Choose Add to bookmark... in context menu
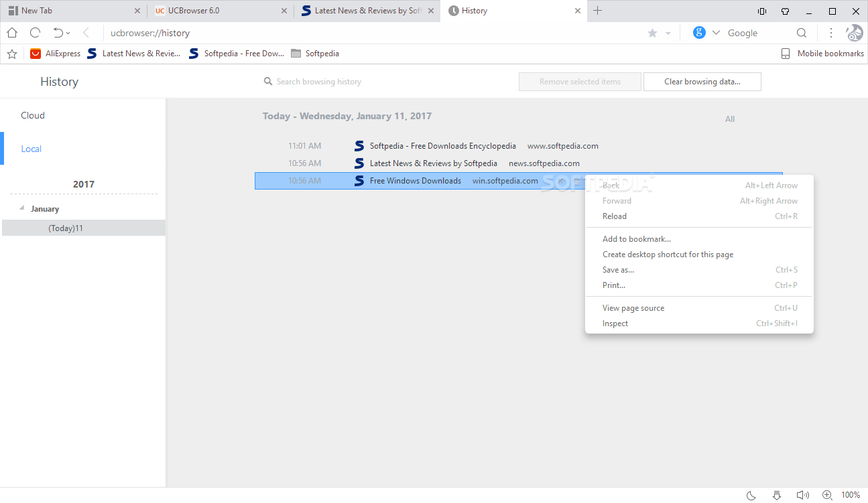868x503 pixels. [699, 238]
